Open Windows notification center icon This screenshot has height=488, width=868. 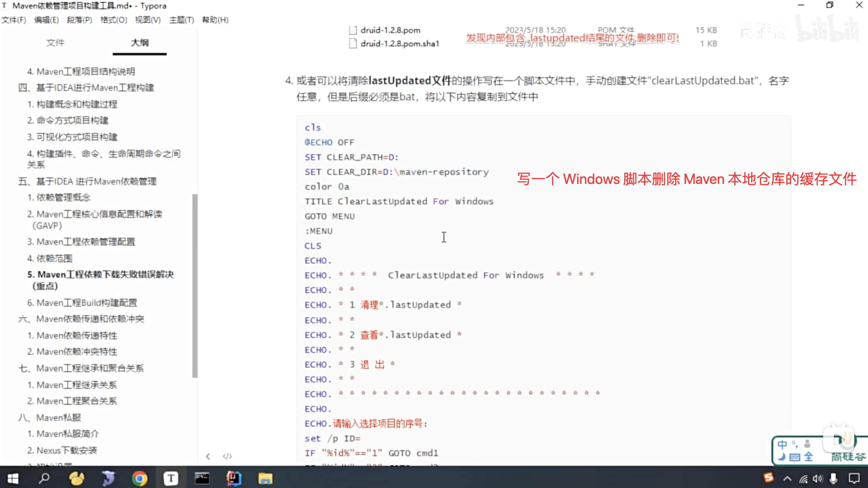(854, 479)
